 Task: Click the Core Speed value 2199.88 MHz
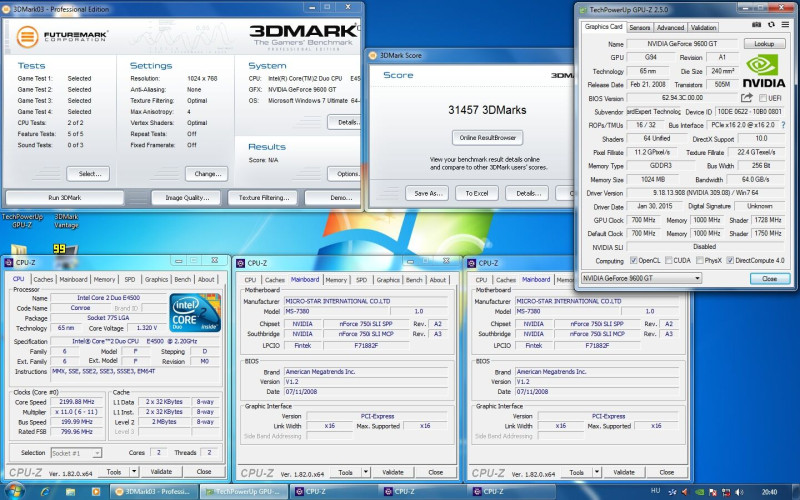coord(77,402)
